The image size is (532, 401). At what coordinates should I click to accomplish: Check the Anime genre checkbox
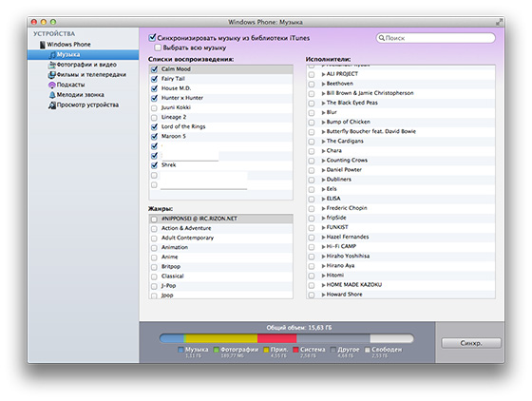click(154, 258)
